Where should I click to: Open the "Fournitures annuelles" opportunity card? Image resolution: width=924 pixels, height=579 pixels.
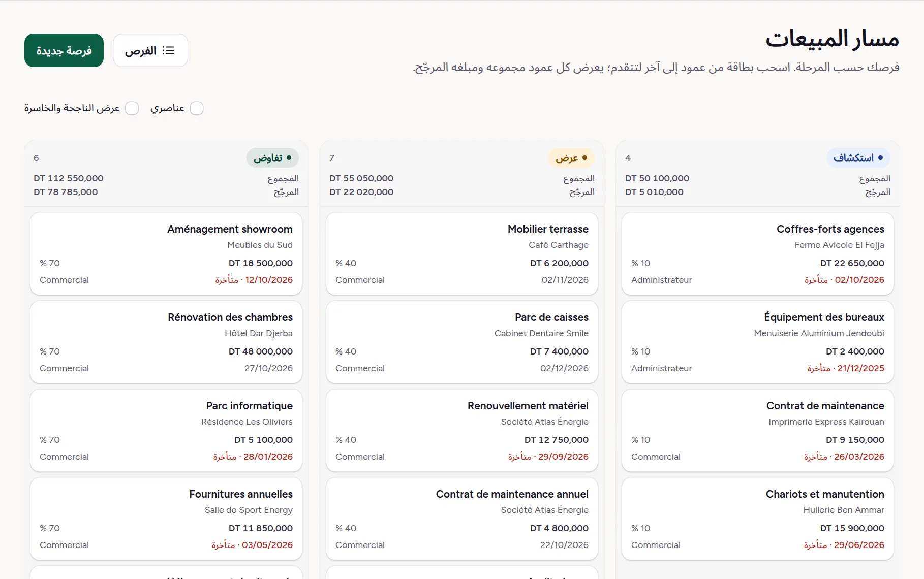click(x=166, y=519)
